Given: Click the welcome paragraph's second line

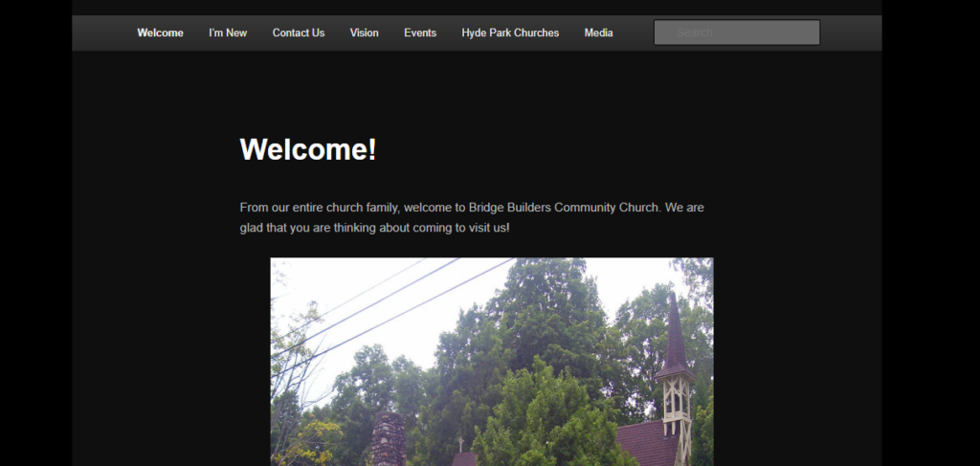Looking at the screenshot, I should click(374, 228).
